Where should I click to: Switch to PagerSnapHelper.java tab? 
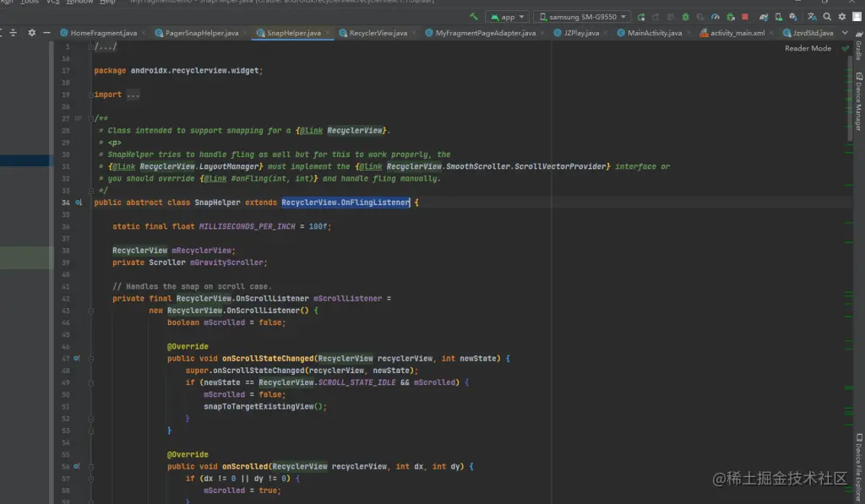pyautogui.click(x=202, y=33)
